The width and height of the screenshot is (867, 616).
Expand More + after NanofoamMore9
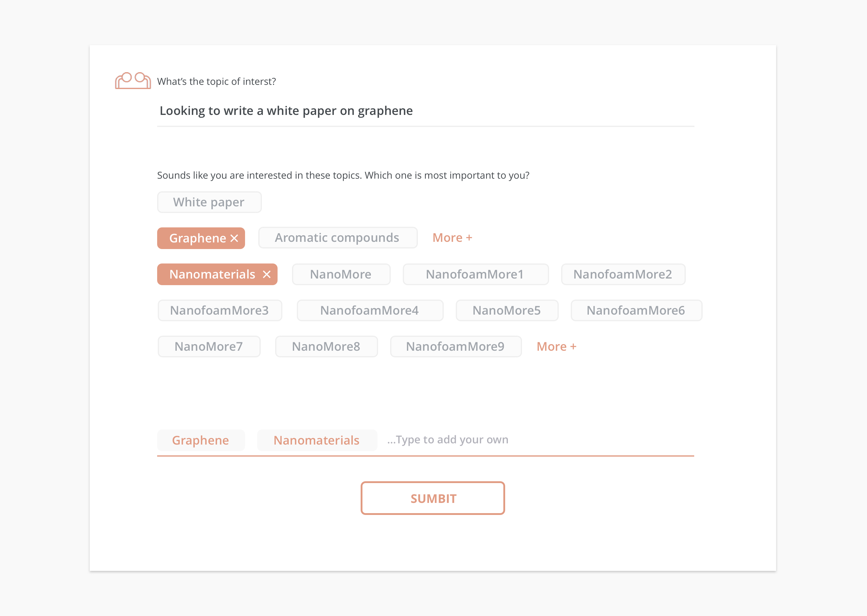(557, 347)
